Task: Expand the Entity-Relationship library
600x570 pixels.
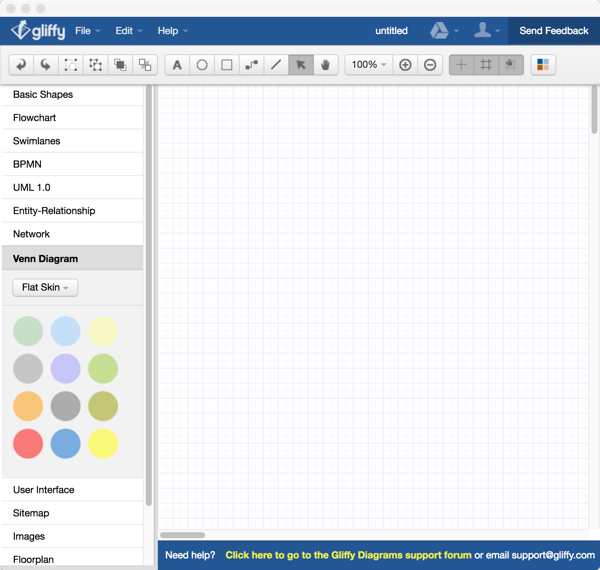Action: [x=72, y=211]
